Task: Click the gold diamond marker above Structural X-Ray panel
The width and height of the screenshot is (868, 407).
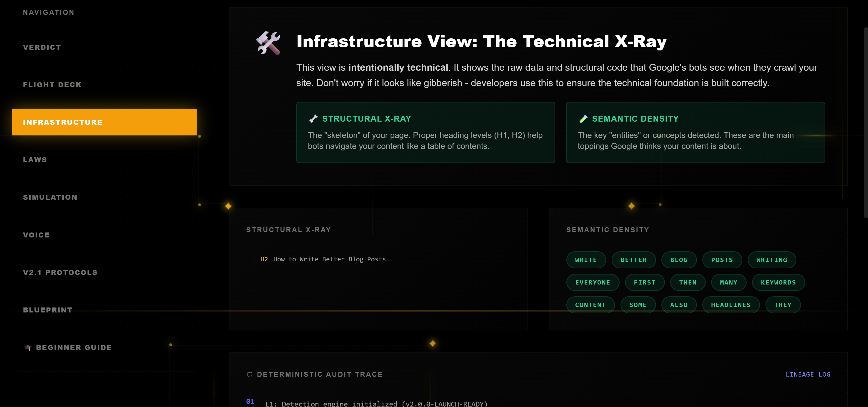Action: click(x=228, y=206)
